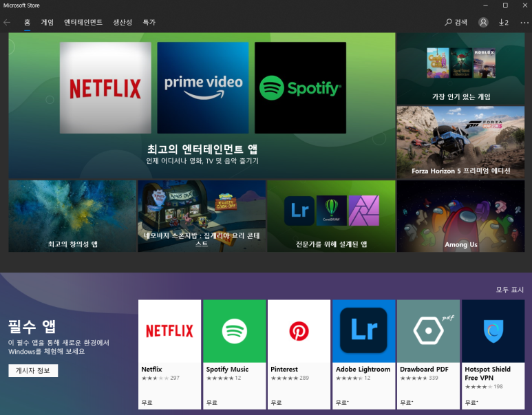Click the Drawboard PDF app name text
The height and width of the screenshot is (415, 532).
(424, 369)
